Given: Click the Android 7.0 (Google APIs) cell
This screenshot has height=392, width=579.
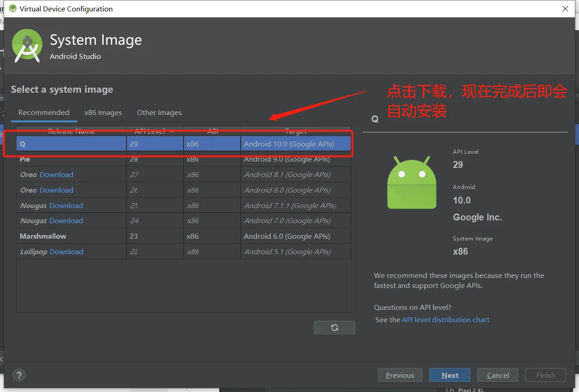Looking at the screenshot, I should (295, 221).
